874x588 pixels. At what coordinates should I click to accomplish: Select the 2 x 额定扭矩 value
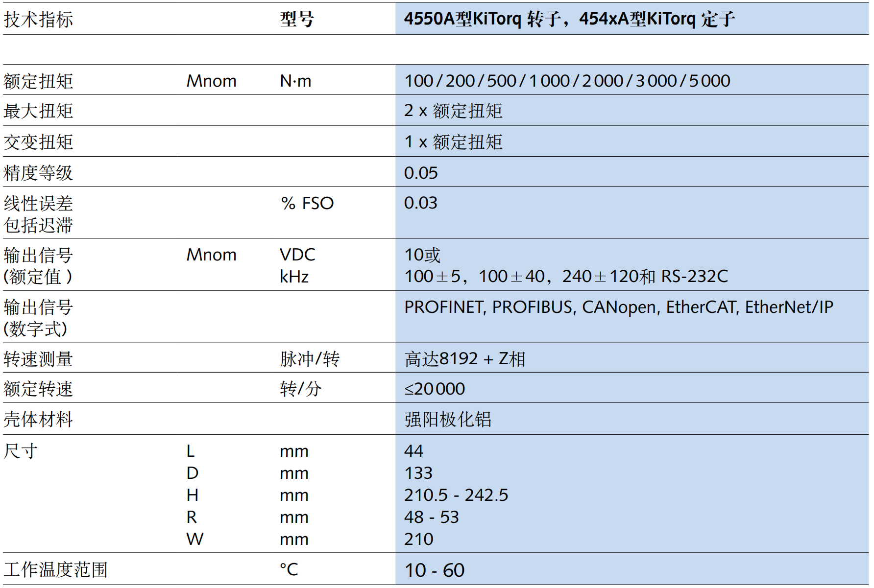tap(453, 111)
